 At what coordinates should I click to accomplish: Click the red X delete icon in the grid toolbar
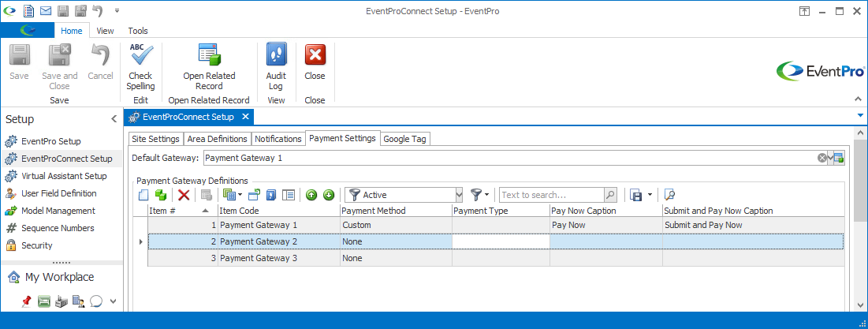[184, 195]
